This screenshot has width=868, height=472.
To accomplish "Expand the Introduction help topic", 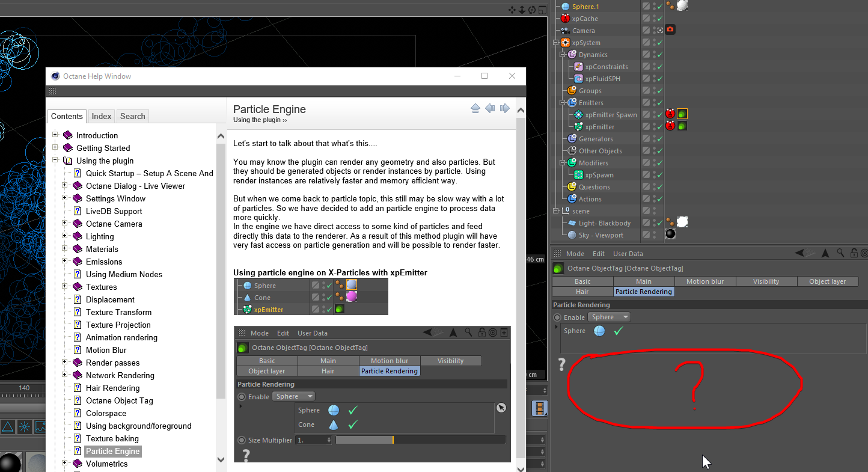I will [x=55, y=135].
